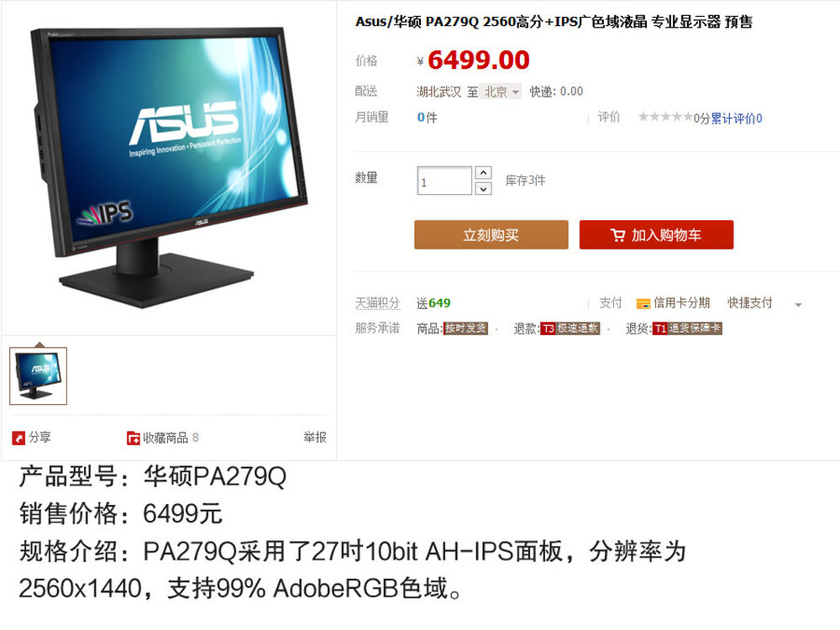Image resolution: width=840 pixels, height=630 pixels.
Task: Click the 收藏商品 favorite folder icon
Action: click(x=133, y=438)
